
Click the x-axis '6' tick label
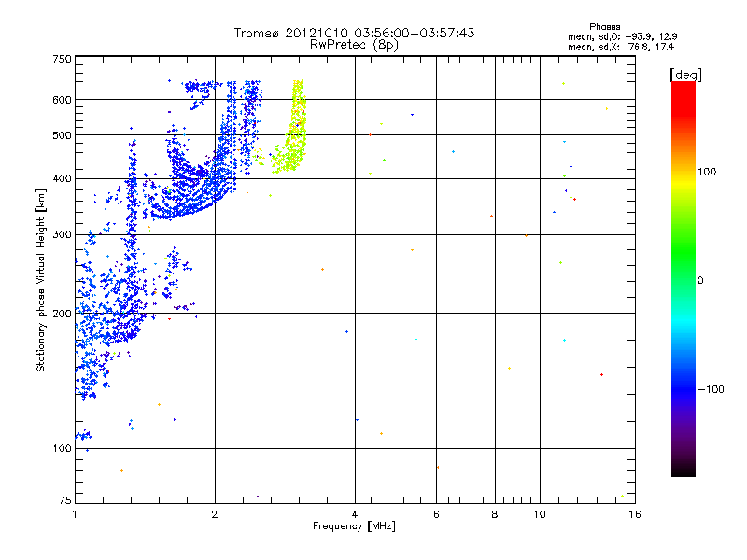tap(436, 514)
